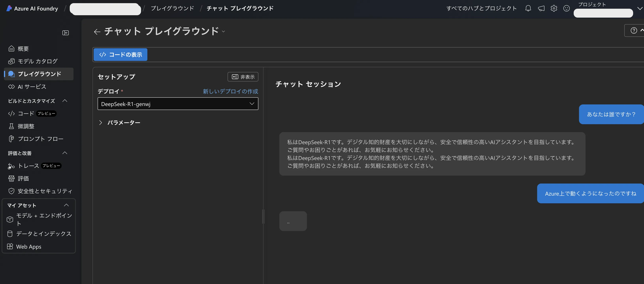
Task: Click チャット プレイグラウンド breadcrumb
Action: click(240, 8)
